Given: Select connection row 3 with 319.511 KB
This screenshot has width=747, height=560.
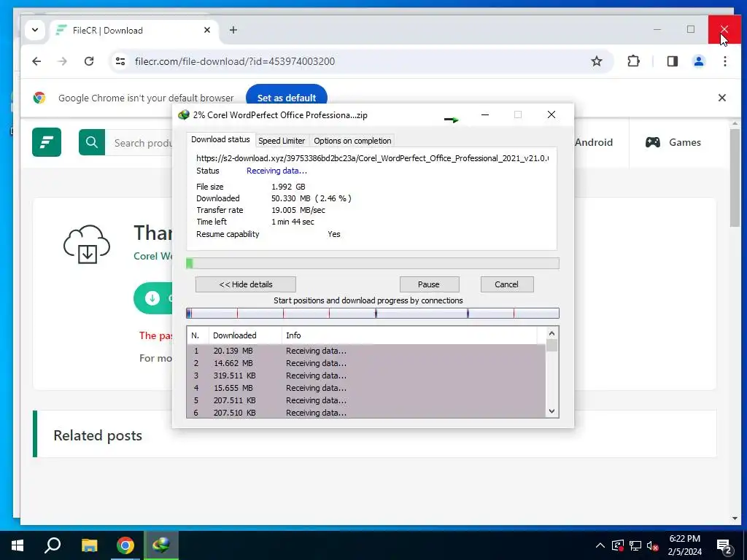Looking at the screenshot, I should [366, 376].
